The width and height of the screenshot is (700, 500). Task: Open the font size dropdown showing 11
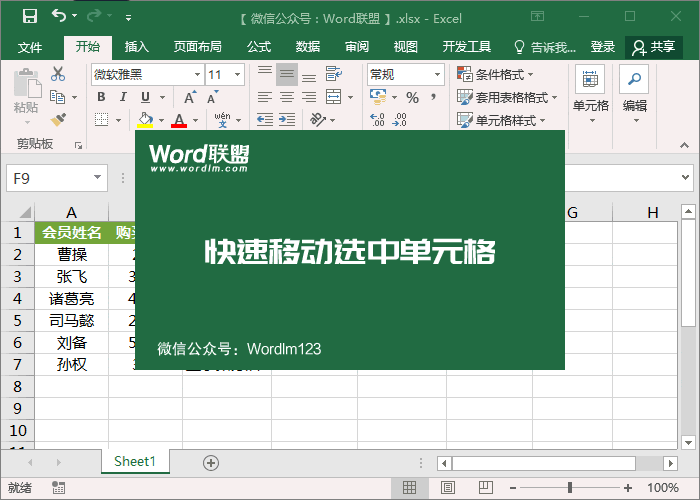238,75
